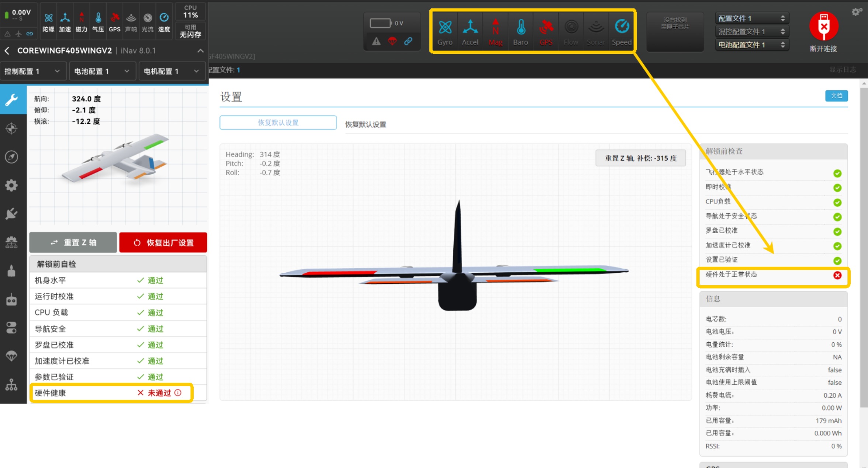Click the greyed Flow sensor icon
This screenshot has width=868, height=468.
[x=571, y=32]
